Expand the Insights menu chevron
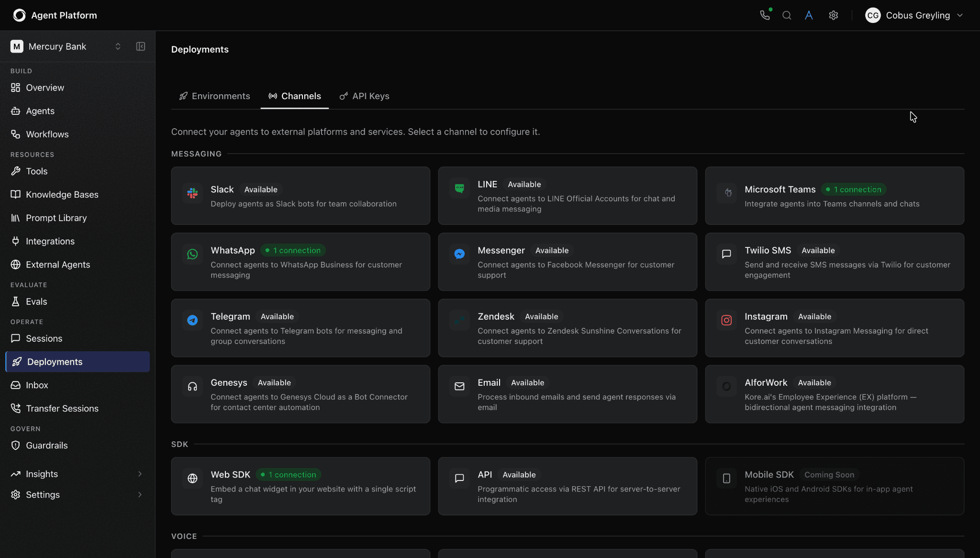The width and height of the screenshot is (980, 558). pyautogui.click(x=140, y=474)
